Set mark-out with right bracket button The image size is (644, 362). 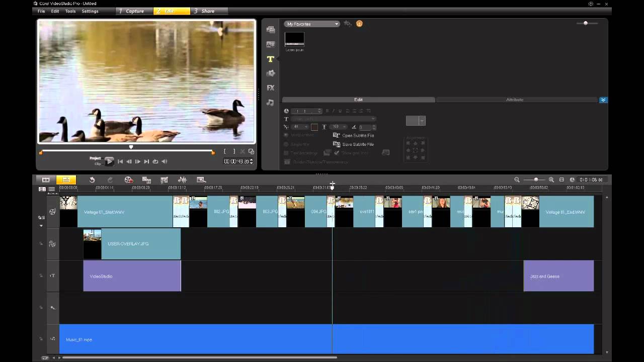[x=233, y=151]
